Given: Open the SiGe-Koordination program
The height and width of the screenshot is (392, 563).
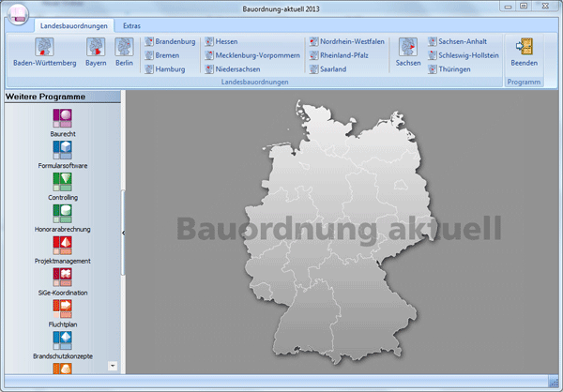Looking at the screenshot, I should click(63, 281).
